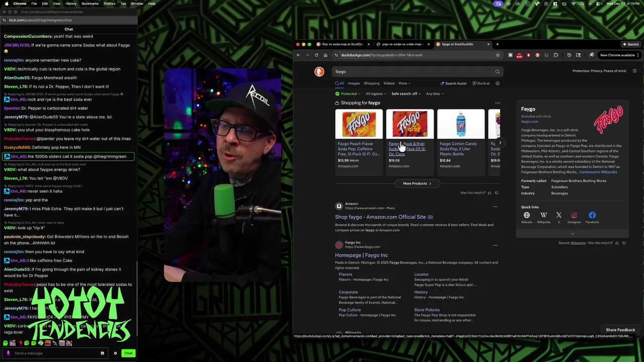
Task: Open Faygo Cotton Candy bottle thumbnail
Action: coord(461,124)
